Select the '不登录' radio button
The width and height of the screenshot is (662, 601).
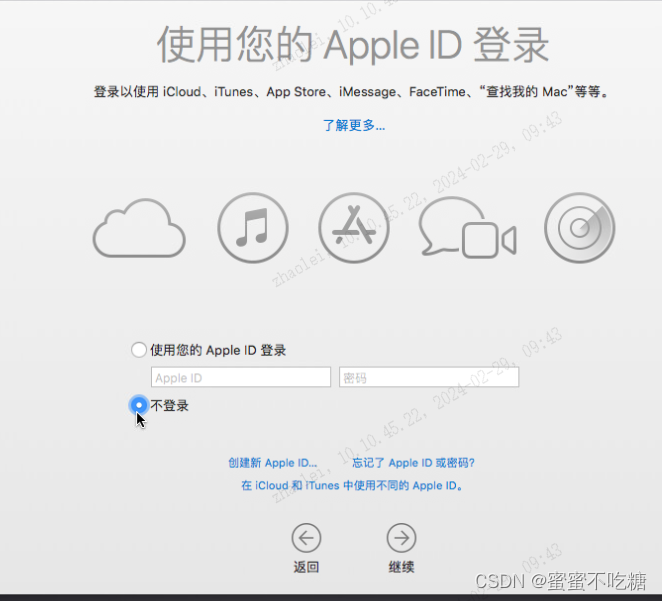click(x=138, y=405)
